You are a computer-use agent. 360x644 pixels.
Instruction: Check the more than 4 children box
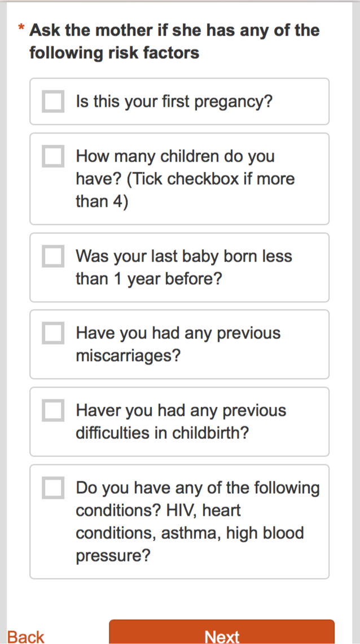tap(53, 156)
